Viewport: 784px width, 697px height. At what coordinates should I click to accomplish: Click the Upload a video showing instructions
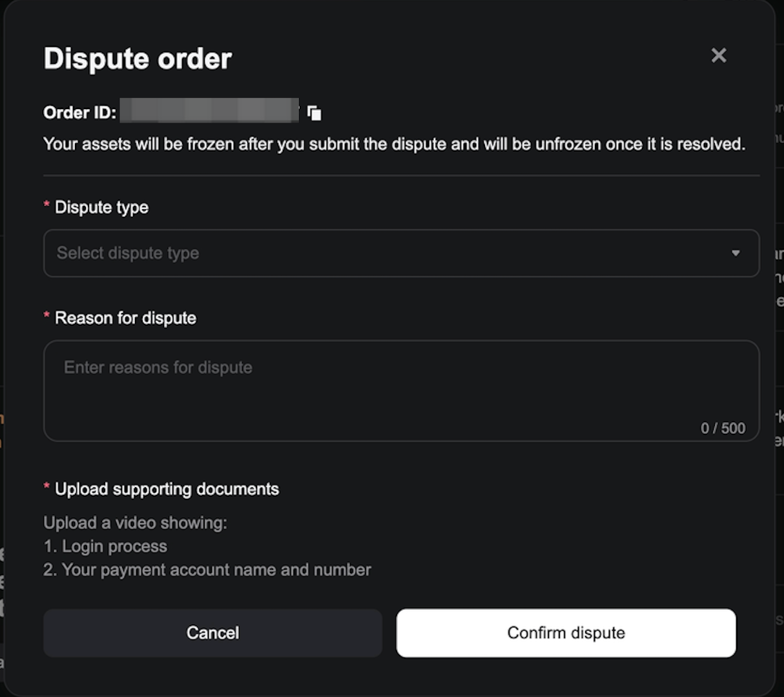(x=135, y=523)
